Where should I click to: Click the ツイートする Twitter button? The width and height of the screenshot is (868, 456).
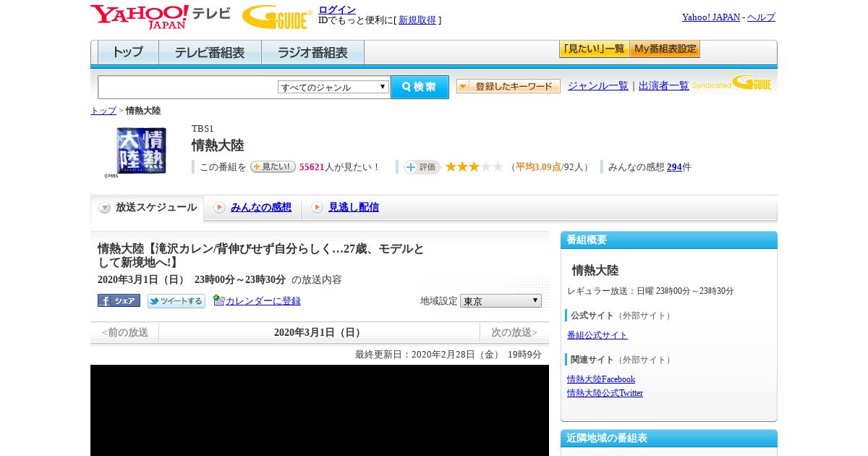176,301
